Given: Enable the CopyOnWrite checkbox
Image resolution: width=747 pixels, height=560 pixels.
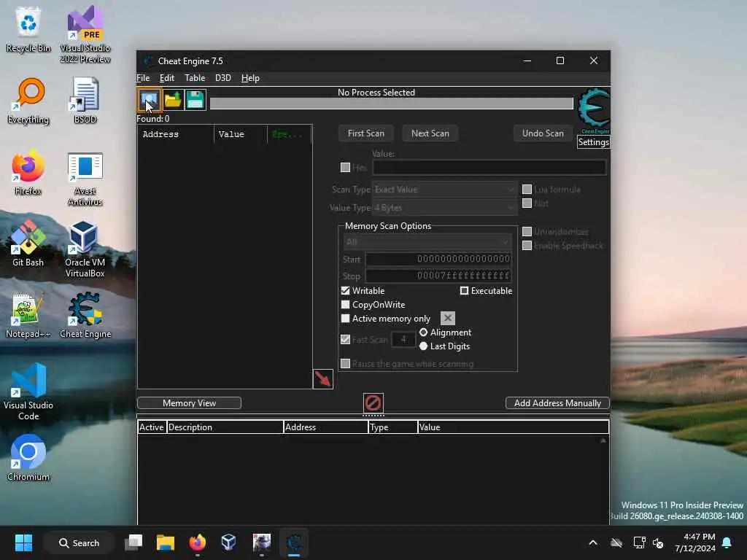Looking at the screenshot, I should pos(345,304).
